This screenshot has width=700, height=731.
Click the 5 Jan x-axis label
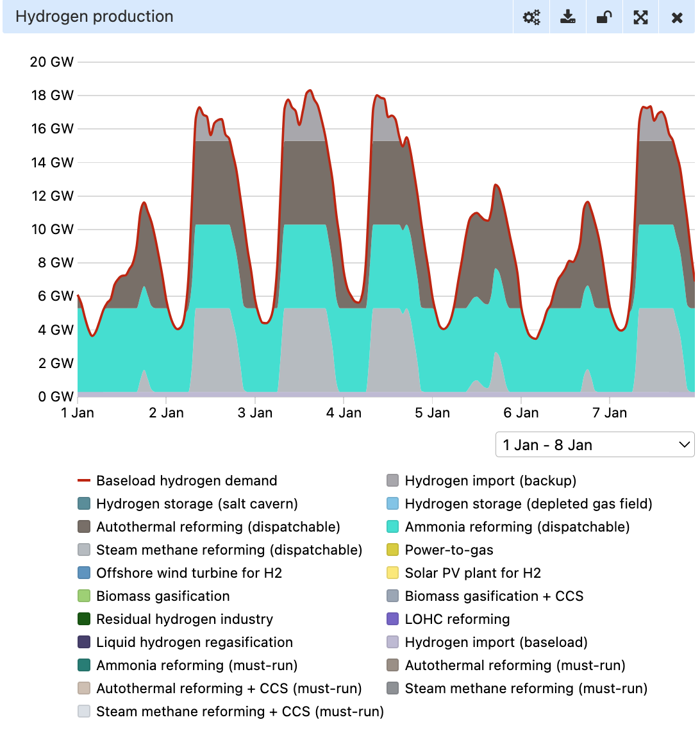pos(433,412)
